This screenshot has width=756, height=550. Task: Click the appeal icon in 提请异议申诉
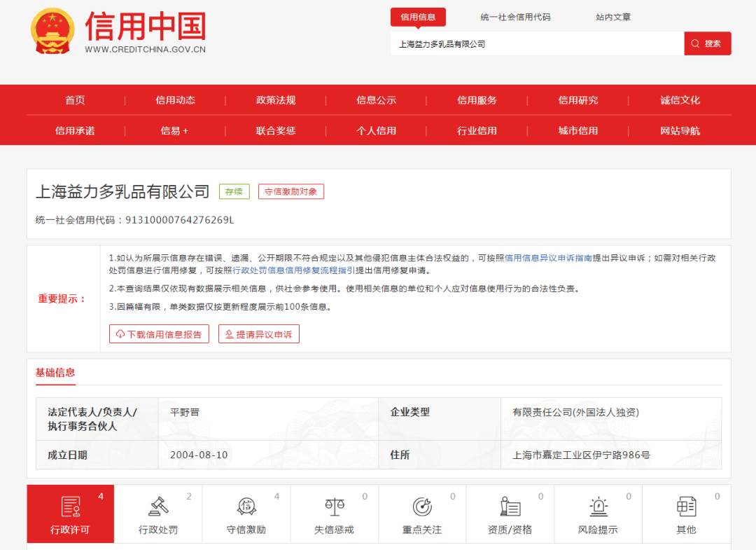point(229,334)
